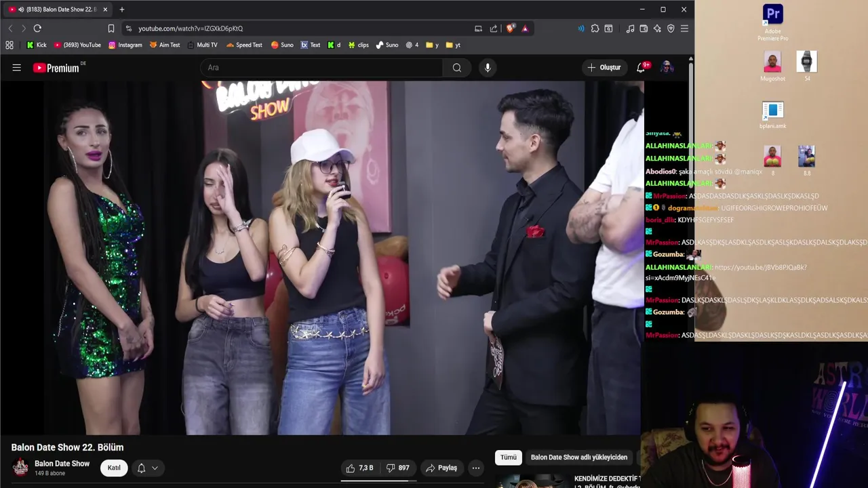The image size is (868, 488).
Task: Open the Balon Date Show channel avatar
Action: [20, 468]
